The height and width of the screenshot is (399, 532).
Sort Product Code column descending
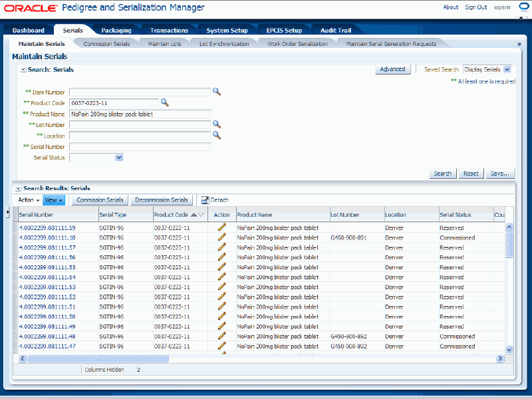tap(201, 215)
